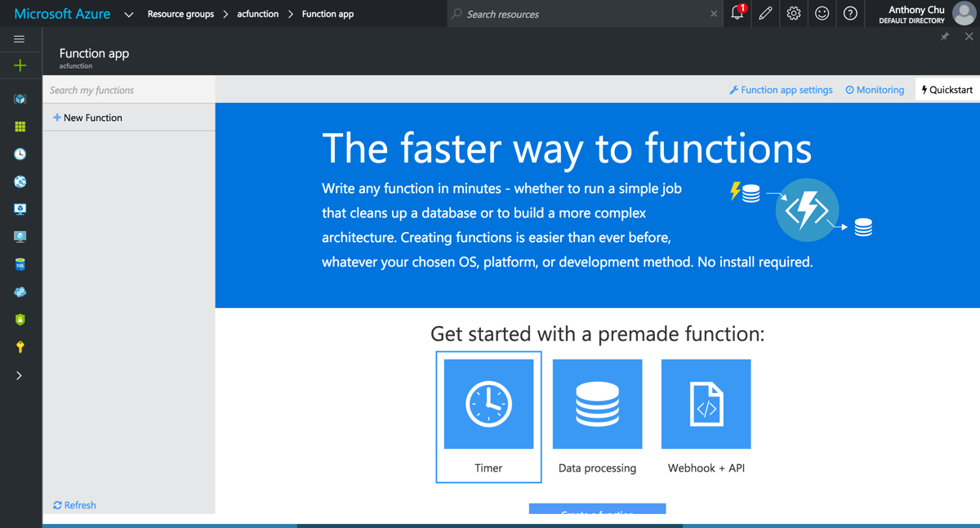Click the smiley feedback icon
The image size is (980, 528).
(822, 13)
